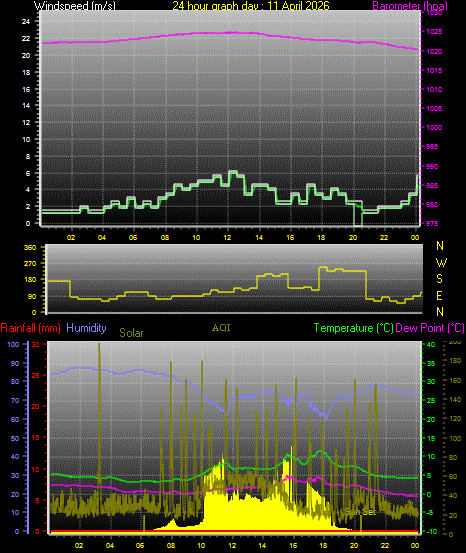466x553 pixels.
Task: Click the 12 hour label under wind graph
Action: [x=227, y=238]
